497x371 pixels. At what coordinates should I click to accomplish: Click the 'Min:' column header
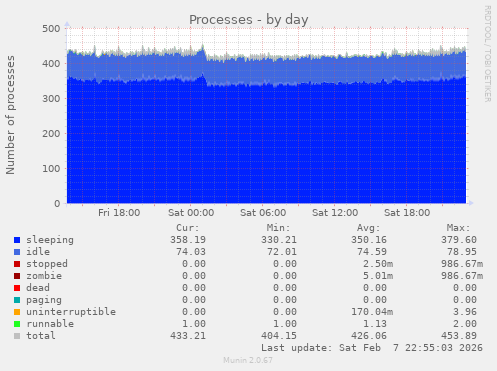point(278,228)
